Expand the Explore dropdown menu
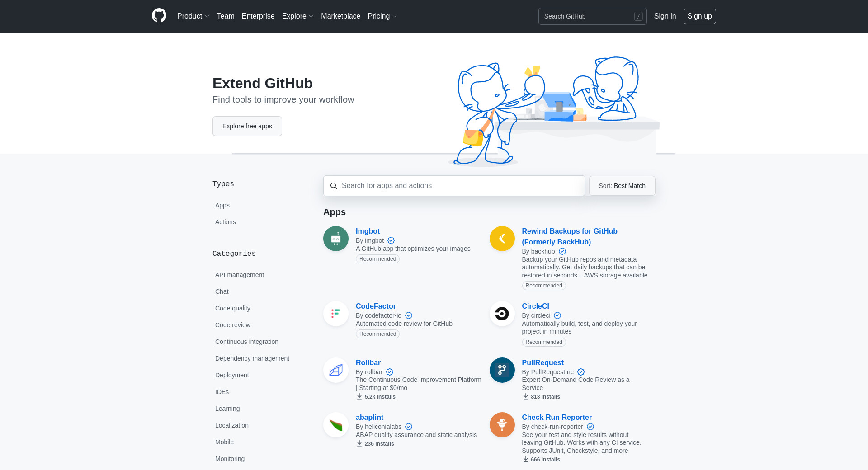Viewport: 868px width, 470px height. [x=297, y=16]
